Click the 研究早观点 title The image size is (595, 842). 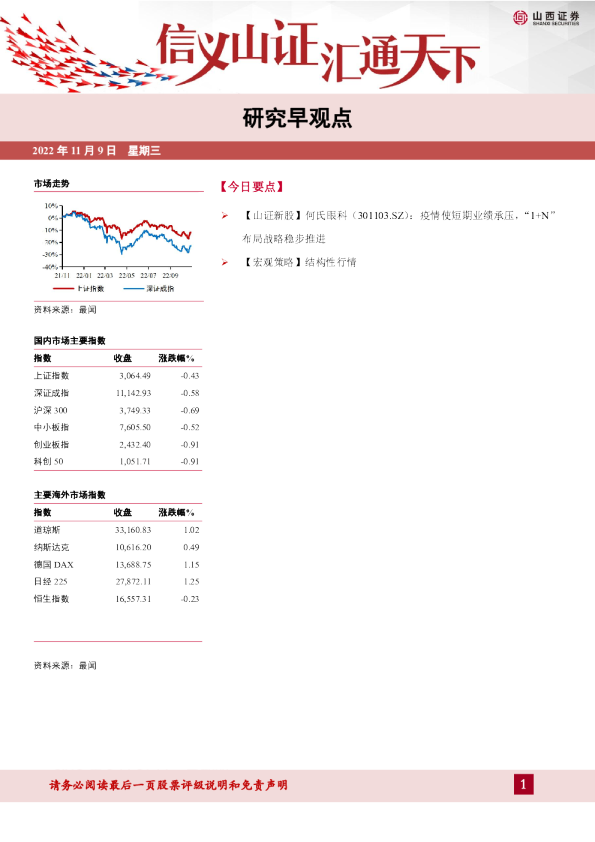[x=297, y=118]
